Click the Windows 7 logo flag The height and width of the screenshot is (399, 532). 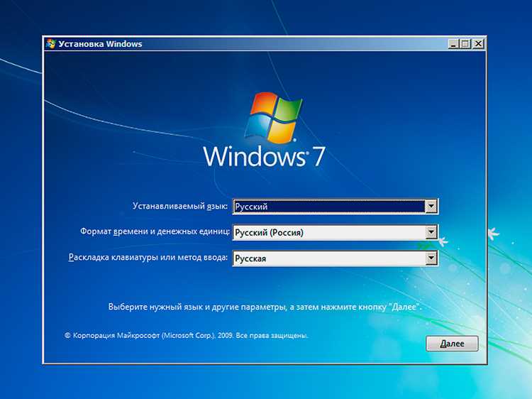(x=274, y=117)
